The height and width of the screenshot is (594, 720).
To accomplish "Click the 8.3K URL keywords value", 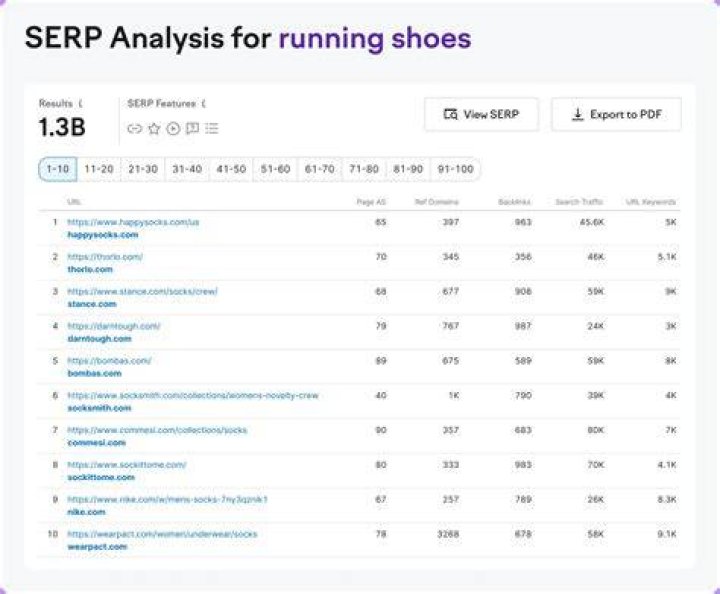I will 667,499.
